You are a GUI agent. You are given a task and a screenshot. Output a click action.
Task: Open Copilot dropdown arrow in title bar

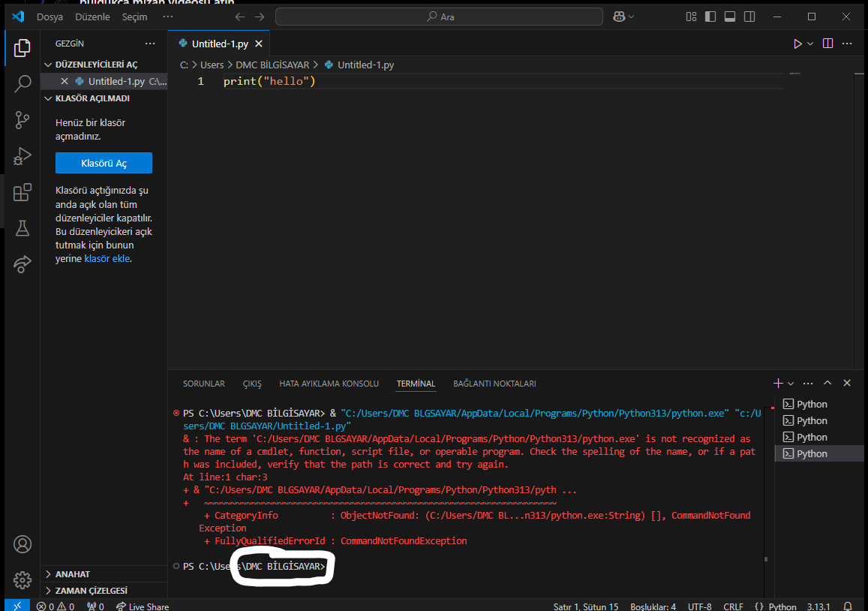pyautogui.click(x=631, y=17)
